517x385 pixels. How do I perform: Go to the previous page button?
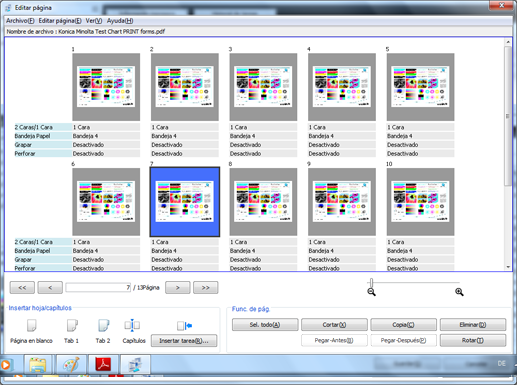point(50,288)
